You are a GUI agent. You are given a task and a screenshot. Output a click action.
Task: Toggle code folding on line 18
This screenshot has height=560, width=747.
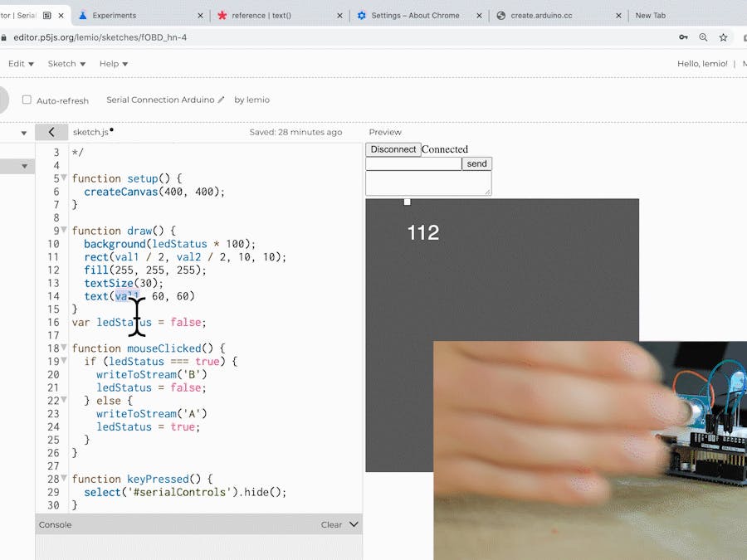(64, 348)
